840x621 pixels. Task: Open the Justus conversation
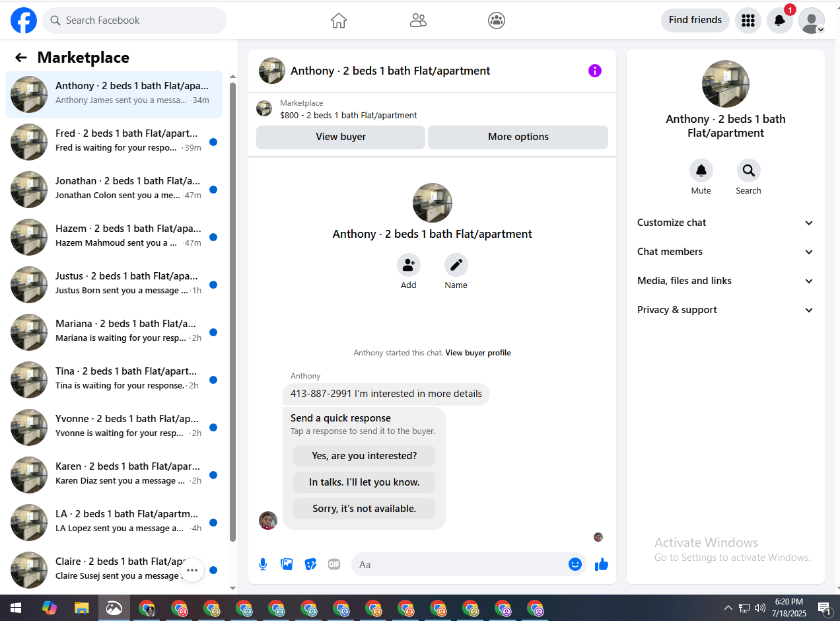pos(114,285)
